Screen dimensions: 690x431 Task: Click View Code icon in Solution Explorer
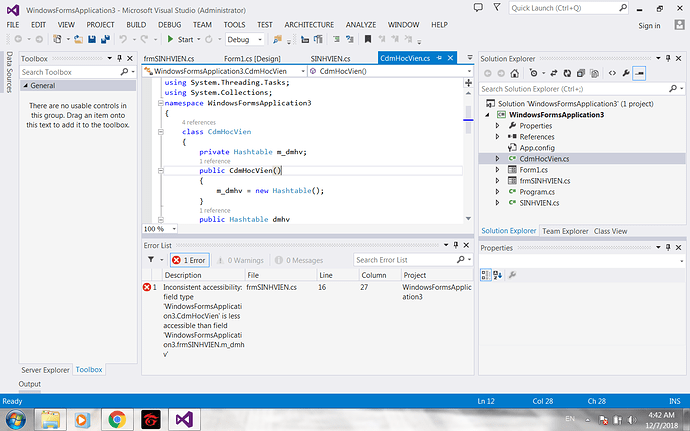(610, 74)
